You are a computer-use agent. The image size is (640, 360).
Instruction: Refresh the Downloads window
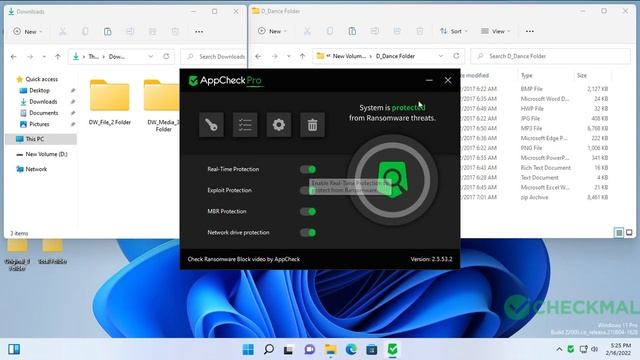(166, 56)
